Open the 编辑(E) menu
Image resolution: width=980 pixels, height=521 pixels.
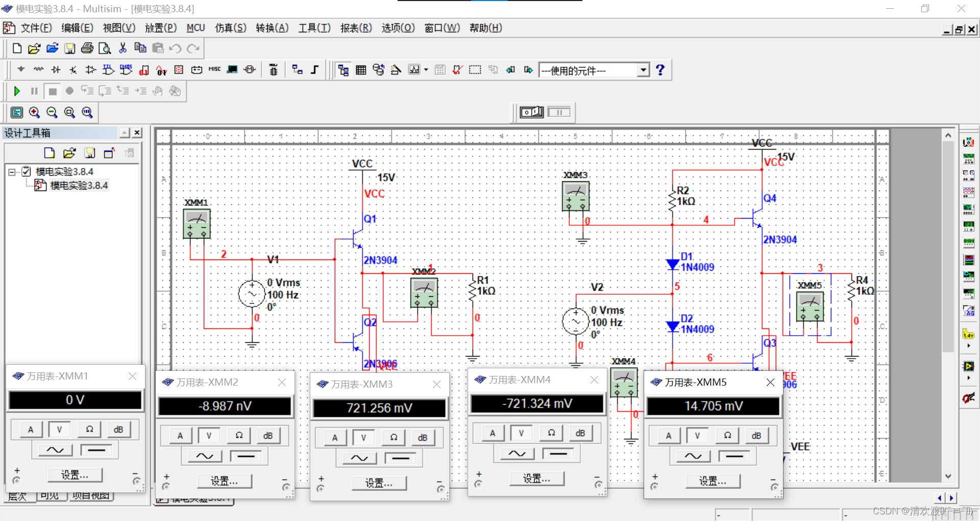coord(78,28)
